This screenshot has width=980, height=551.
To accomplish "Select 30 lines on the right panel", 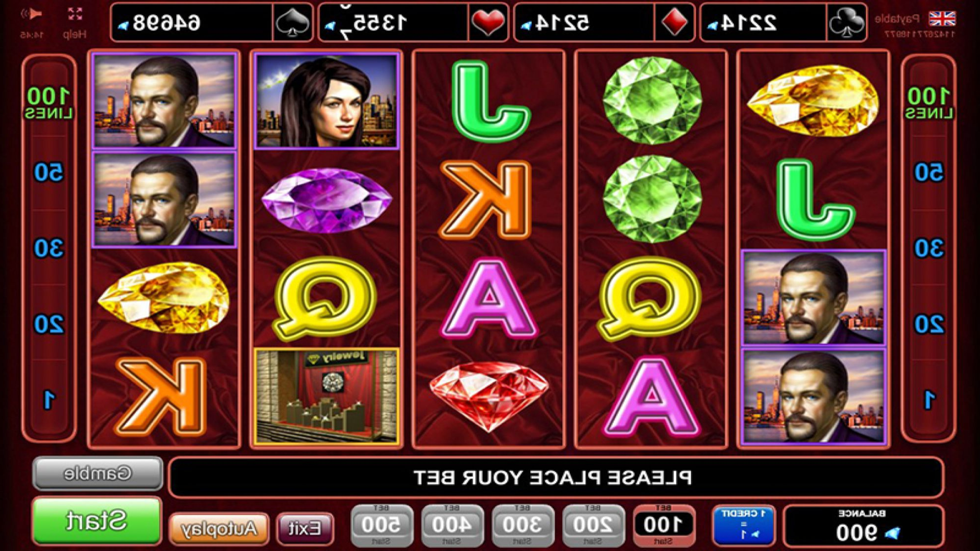I will click(928, 248).
